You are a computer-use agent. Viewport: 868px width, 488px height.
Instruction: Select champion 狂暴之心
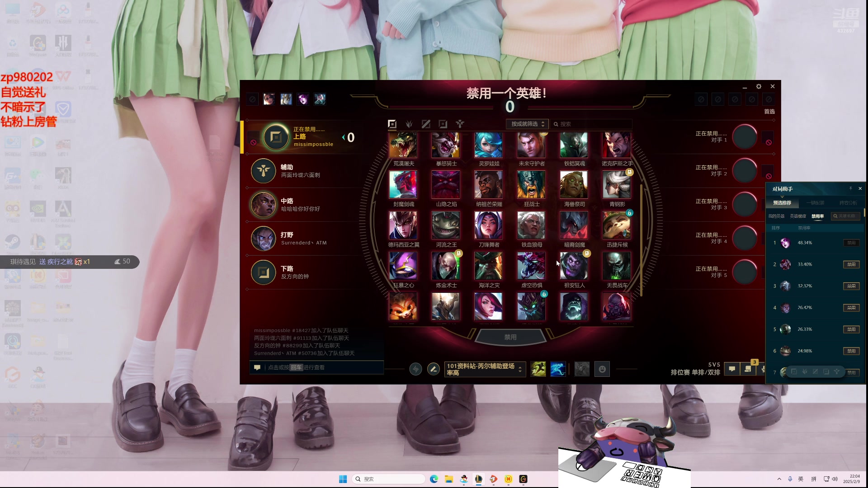pyautogui.click(x=403, y=266)
